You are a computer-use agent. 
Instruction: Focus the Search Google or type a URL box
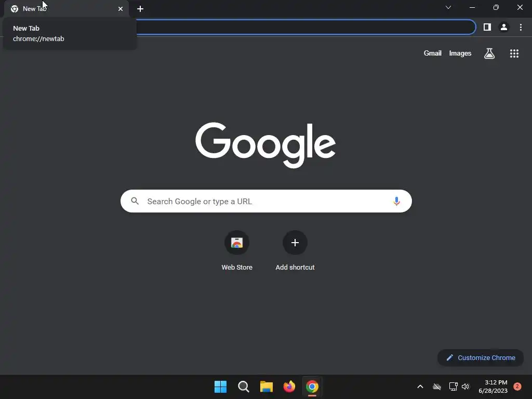(x=266, y=201)
